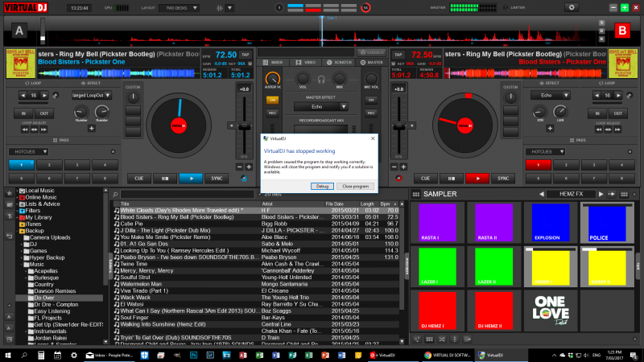Select the Cutie Pie track row
Viewport: 644px width, 362px height.
256,224
